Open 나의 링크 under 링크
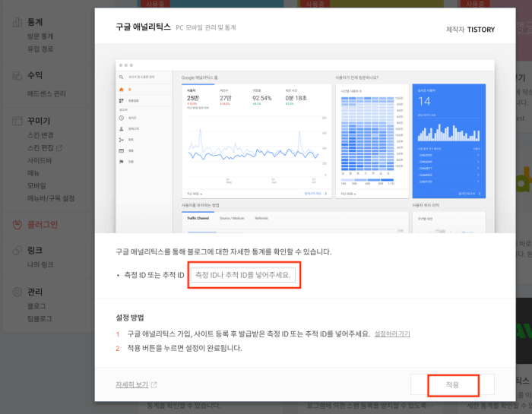 click(40, 264)
